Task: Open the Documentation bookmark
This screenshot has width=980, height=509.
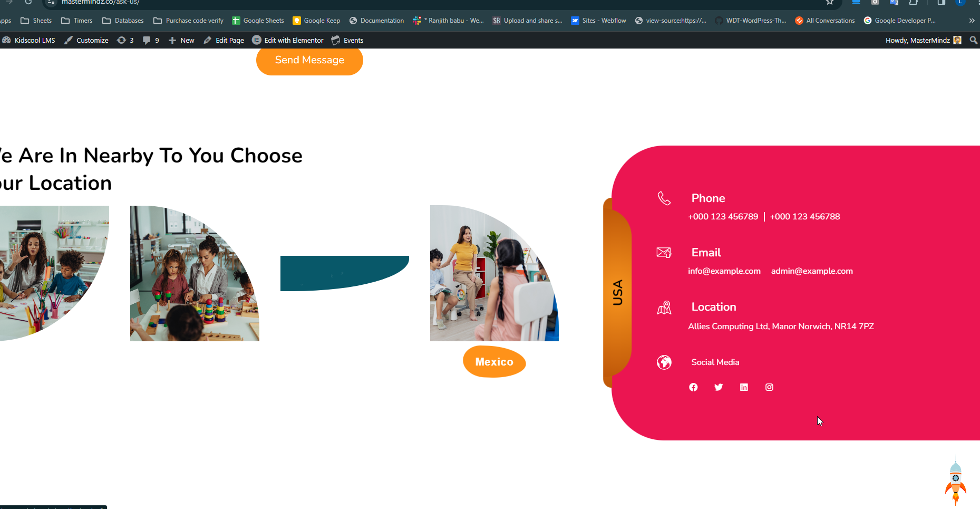Action: click(377, 21)
